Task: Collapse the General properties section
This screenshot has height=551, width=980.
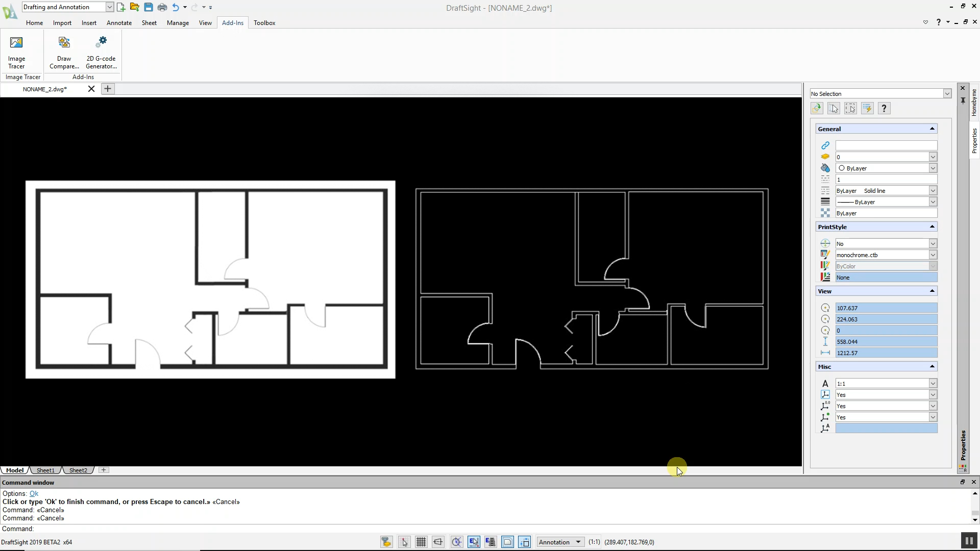Action: point(931,129)
